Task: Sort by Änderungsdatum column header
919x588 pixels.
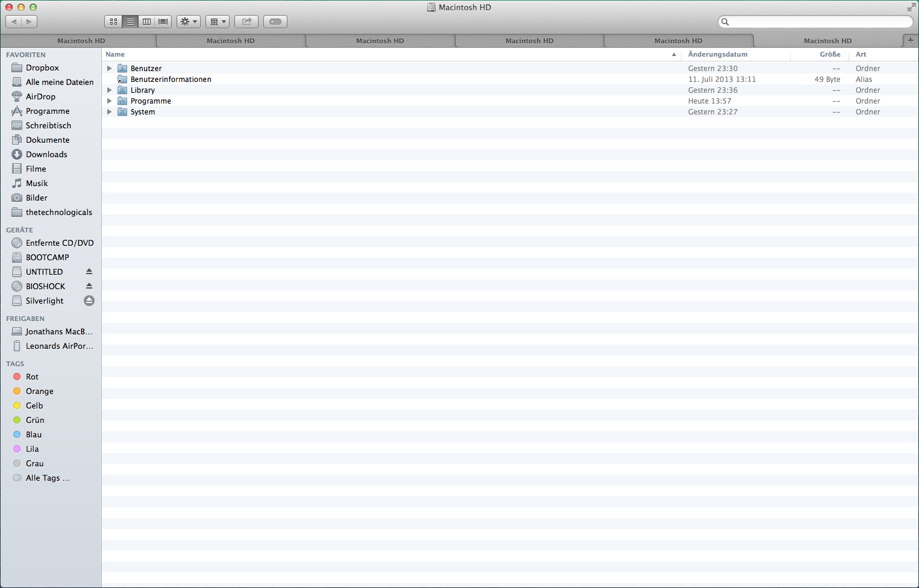Action: 718,54
